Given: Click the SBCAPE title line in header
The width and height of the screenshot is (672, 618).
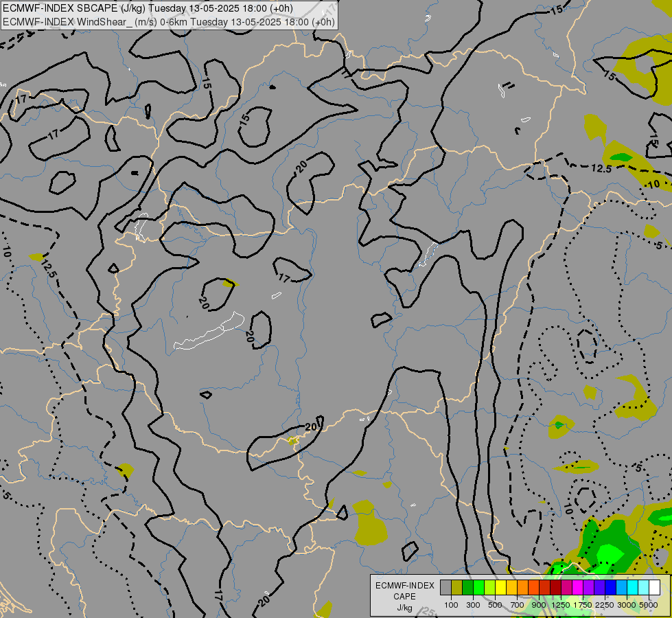Looking at the screenshot, I should (x=148, y=8).
